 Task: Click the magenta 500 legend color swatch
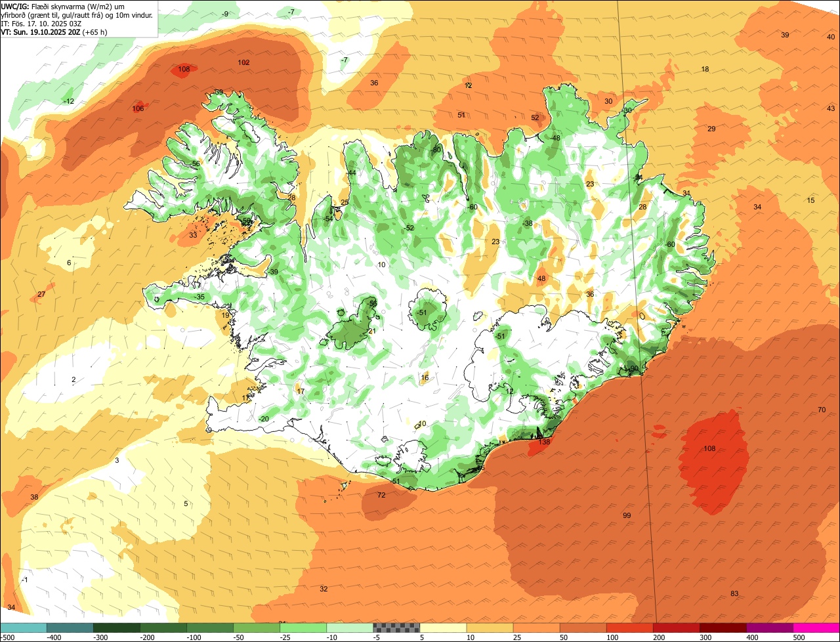pyautogui.click(x=816, y=628)
